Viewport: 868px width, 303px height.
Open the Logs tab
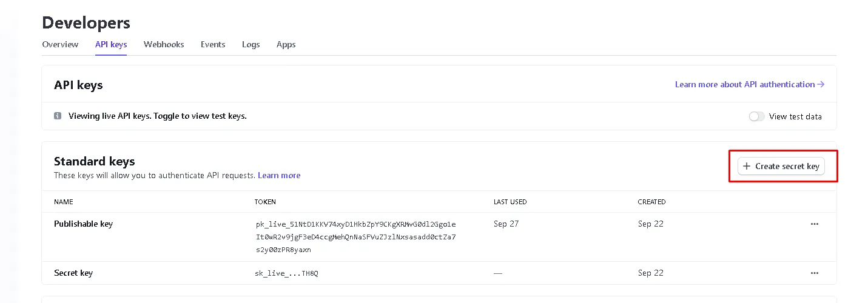(251, 44)
